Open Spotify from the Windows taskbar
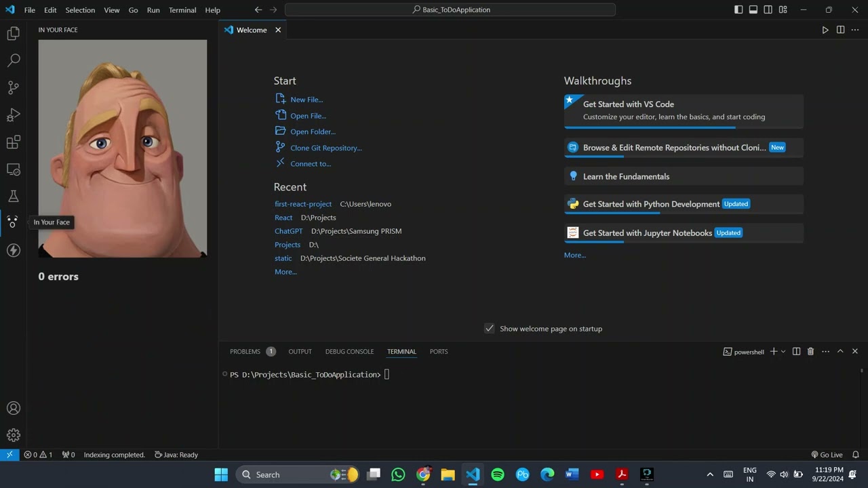This screenshot has height=488, width=868. click(498, 474)
